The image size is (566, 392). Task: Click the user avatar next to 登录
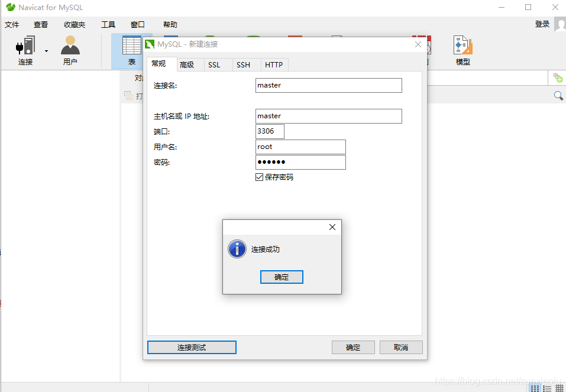(560, 25)
